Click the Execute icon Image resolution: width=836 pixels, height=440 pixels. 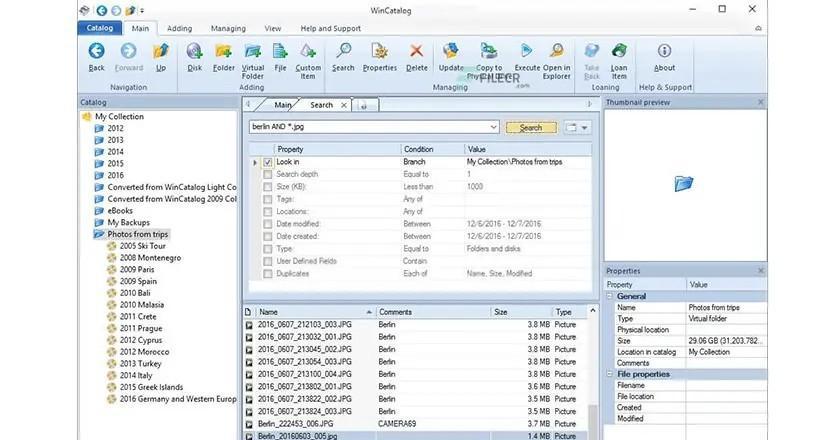[x=527, y=51]
